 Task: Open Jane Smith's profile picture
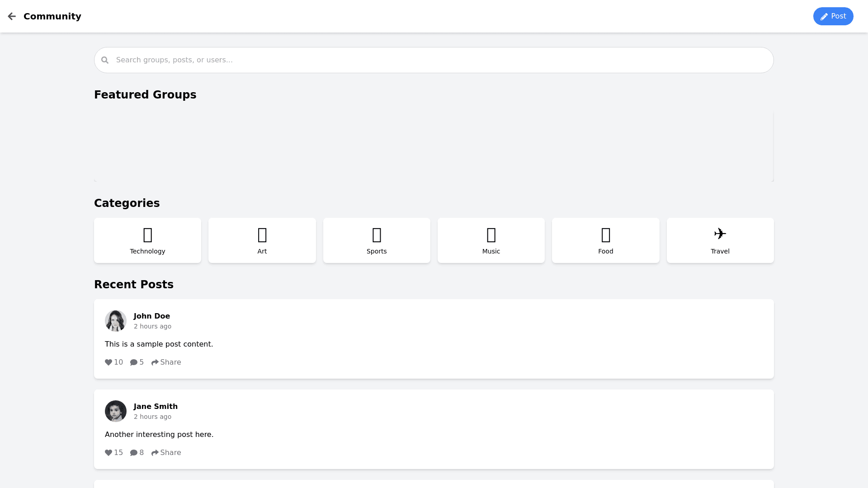[116, 411]
